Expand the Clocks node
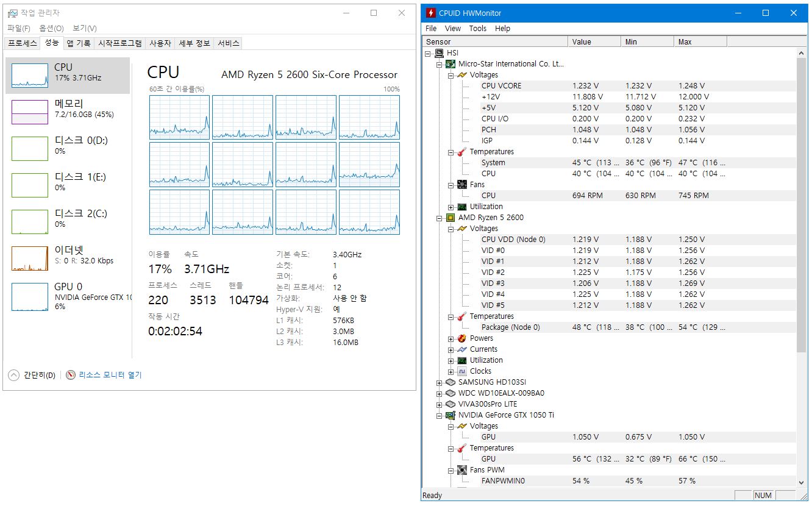 [451, 371]
